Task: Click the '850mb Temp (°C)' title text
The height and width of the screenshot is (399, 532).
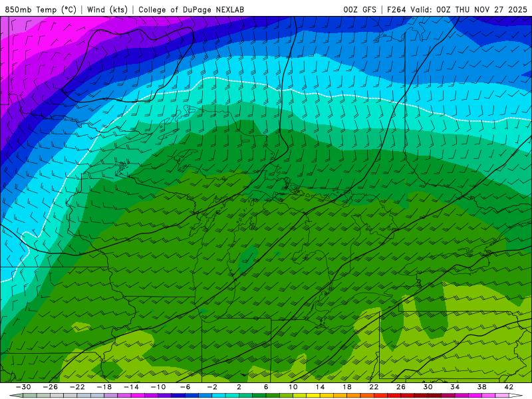Action: (x=41, y=10)
